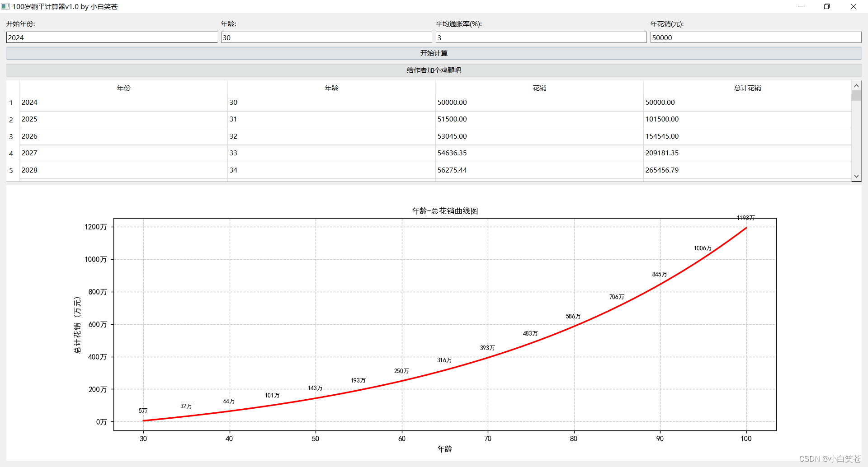Viewport: 868px width, 467px height.
Task: Click the table scrollbar down arrow
Action: pos(856,177)
